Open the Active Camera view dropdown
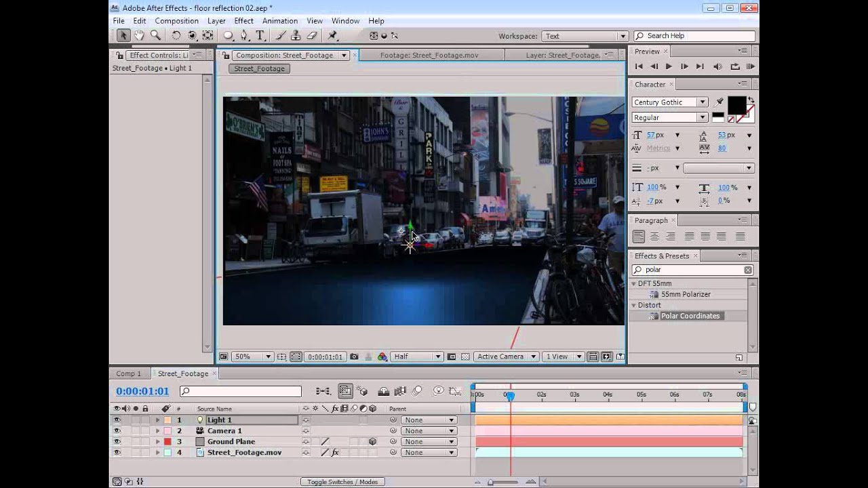Viewport: 868px width, 488px height. [x=506, y=357]
